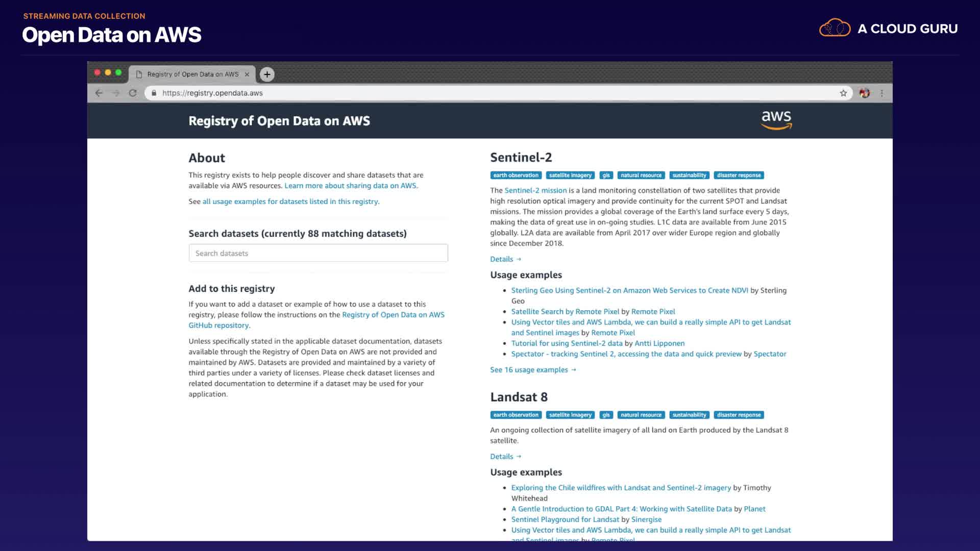Select Landsat 8 disaster response tag

(739, 415)
